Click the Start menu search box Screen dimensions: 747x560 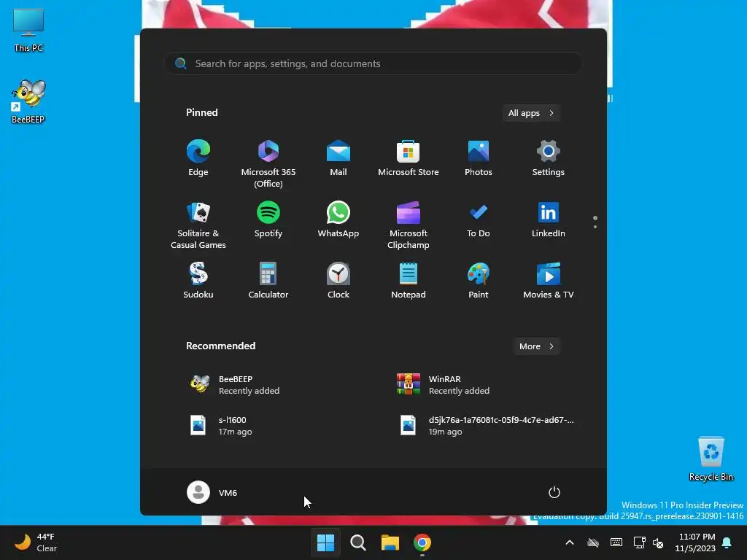point(373,63)
